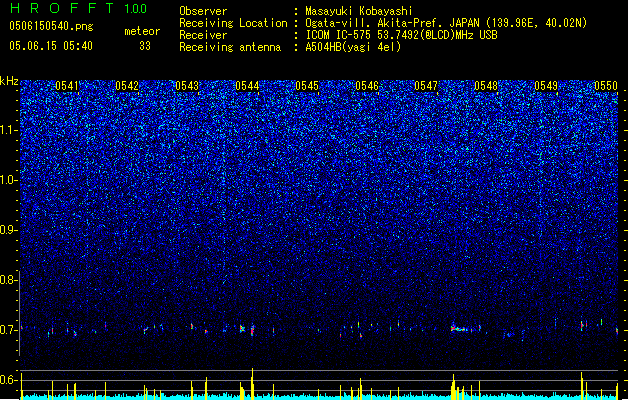Click the 0550 time marker
The width and height of the screenshot is (629, 400).
[x=606, y=86]
